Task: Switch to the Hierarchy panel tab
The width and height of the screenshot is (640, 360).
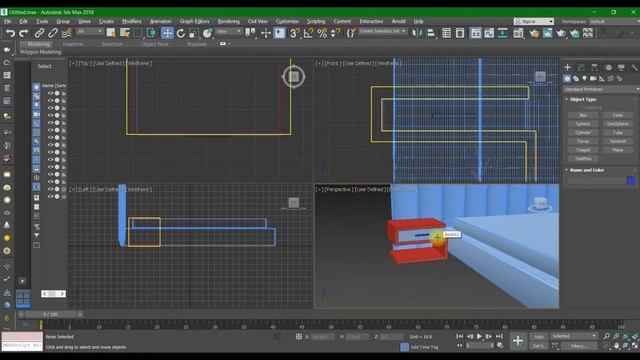Action: pyautogui.click(x=594, y=67)
